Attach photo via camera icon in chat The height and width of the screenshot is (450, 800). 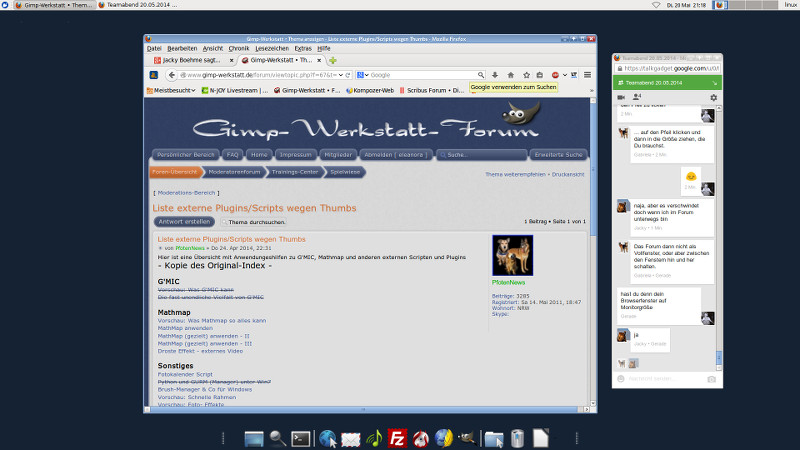pyautogui.click(x=711, y=379)
